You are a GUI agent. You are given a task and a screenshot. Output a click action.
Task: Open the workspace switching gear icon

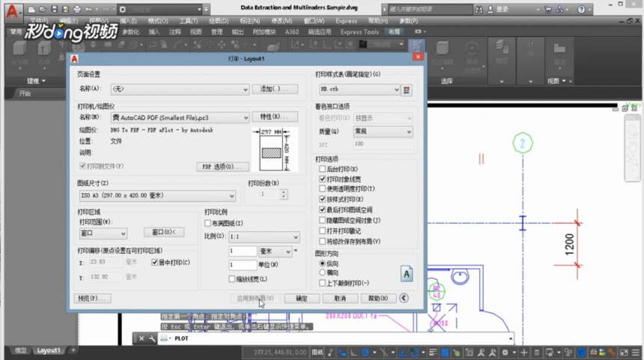[x=505, y=353]
